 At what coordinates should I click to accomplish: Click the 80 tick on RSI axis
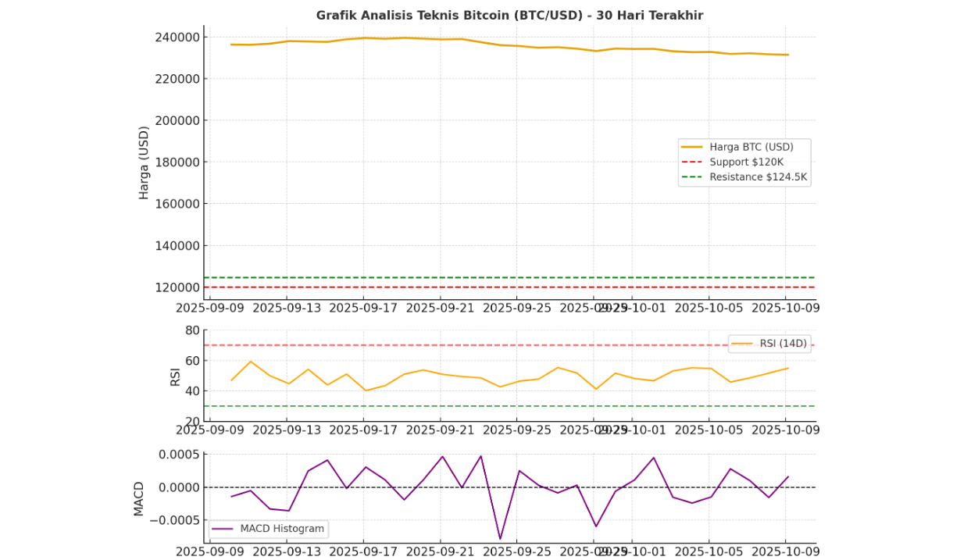191,330
